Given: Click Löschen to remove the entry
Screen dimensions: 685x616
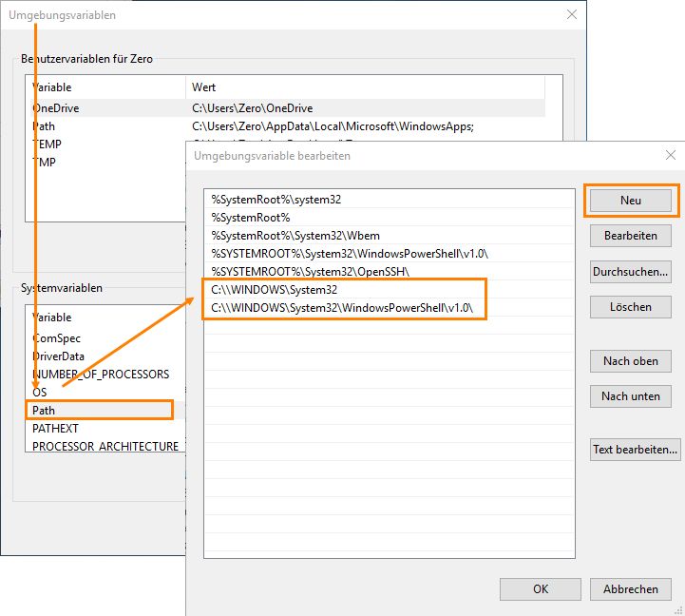Looking at the screenshot, I should point(631,307).
